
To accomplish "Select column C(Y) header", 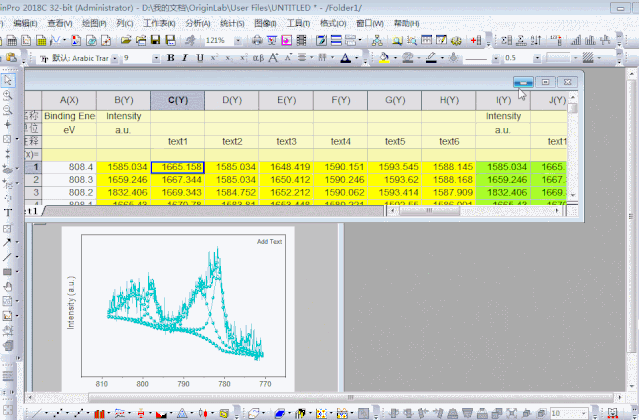I will pos(178,100).
